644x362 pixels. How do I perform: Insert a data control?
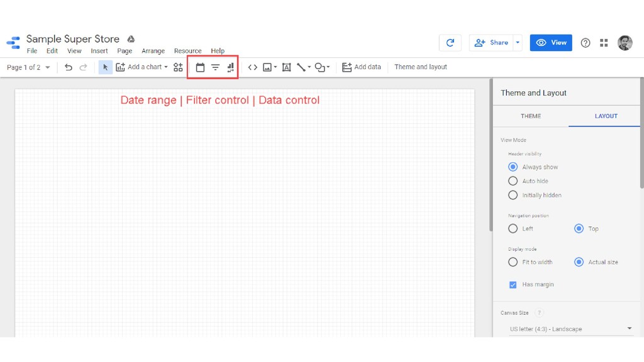[x=231, y=67]
